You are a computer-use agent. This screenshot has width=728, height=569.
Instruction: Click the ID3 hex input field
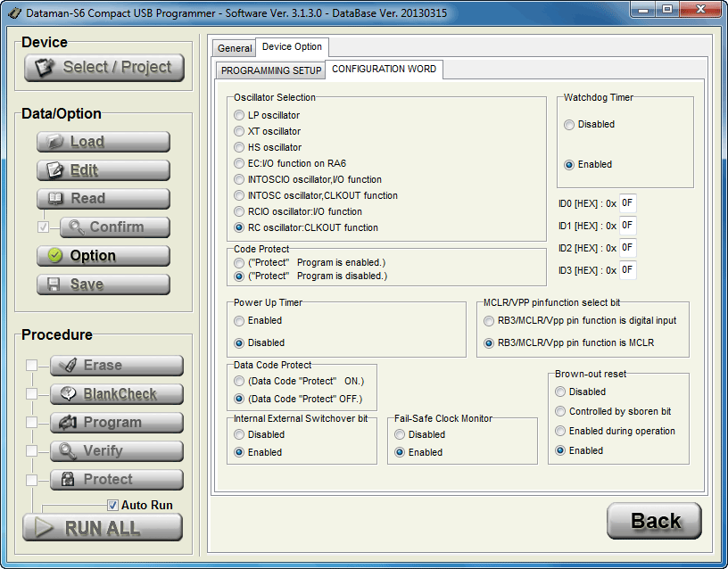(627, 269)
